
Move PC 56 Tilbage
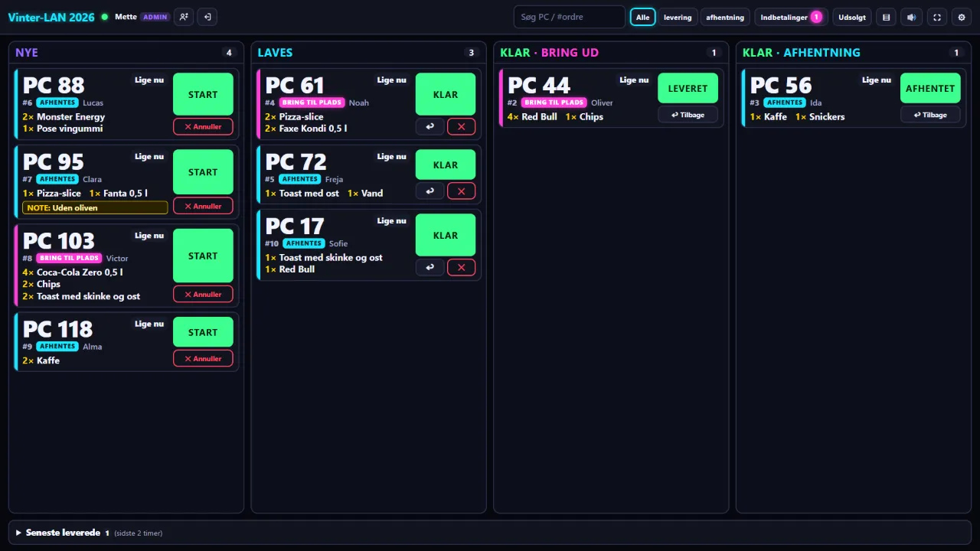point(930,115)
